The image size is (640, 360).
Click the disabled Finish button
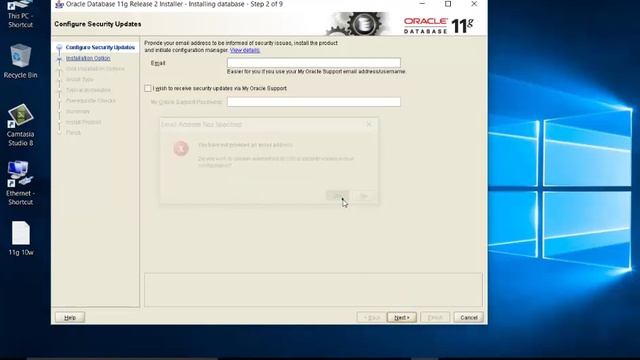[x=435, y=317]
